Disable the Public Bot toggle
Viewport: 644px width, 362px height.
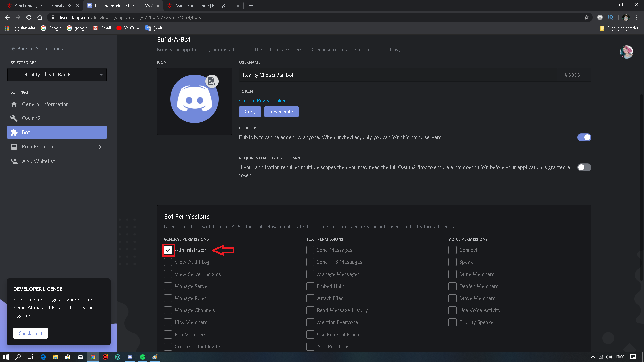click(584, 137)
